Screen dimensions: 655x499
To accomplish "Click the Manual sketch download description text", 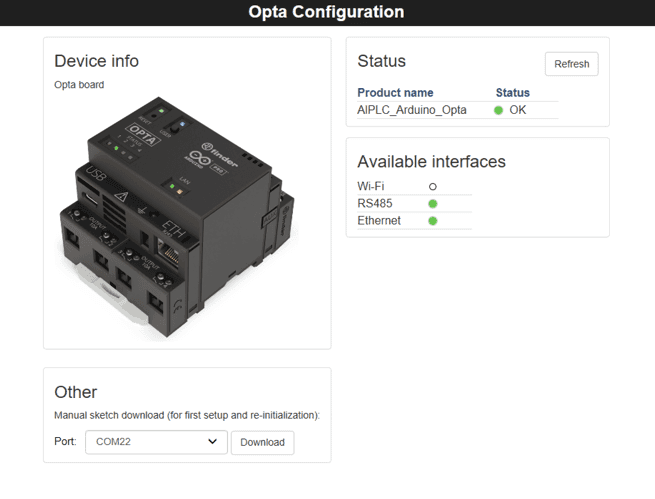I will pos(187,415).
